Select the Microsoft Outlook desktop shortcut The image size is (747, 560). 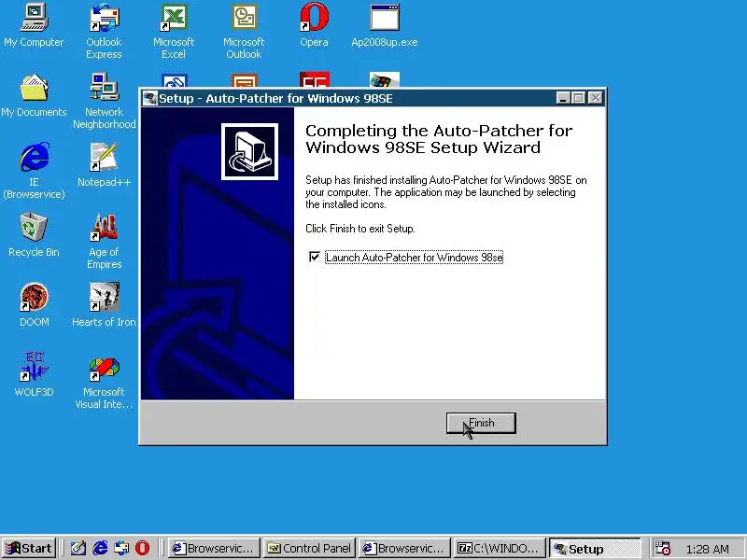(244, 32)
